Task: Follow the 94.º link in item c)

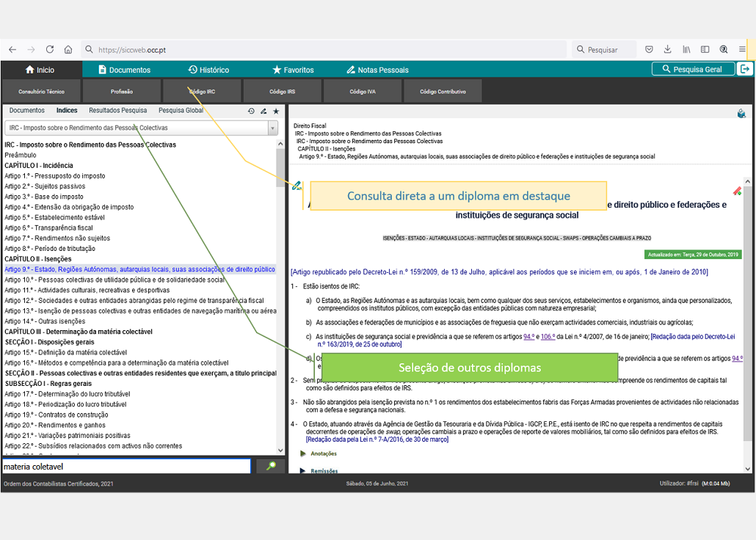Action: [x=529, y=337]
